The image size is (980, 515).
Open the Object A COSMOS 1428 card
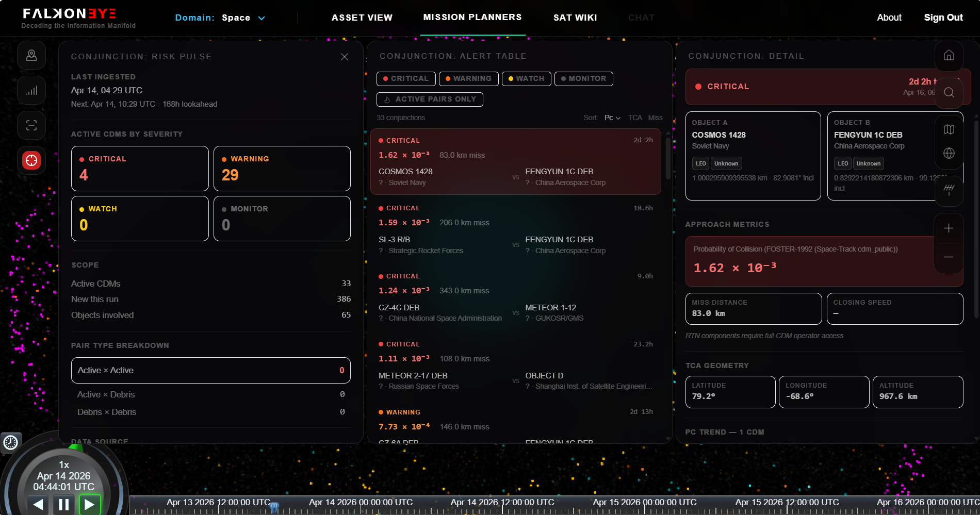point(753,156)
